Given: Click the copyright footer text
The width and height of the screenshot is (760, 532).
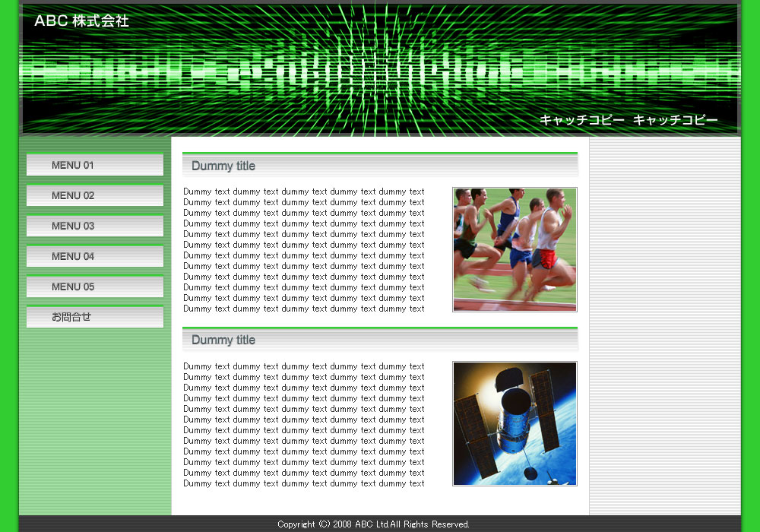Looking at the screenshot, I should (373, 524).
